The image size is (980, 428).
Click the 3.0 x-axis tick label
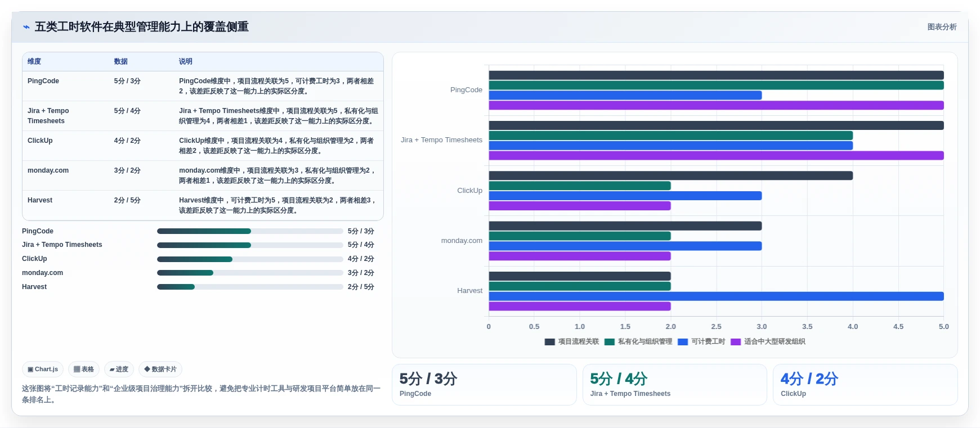tap(762, 327)
